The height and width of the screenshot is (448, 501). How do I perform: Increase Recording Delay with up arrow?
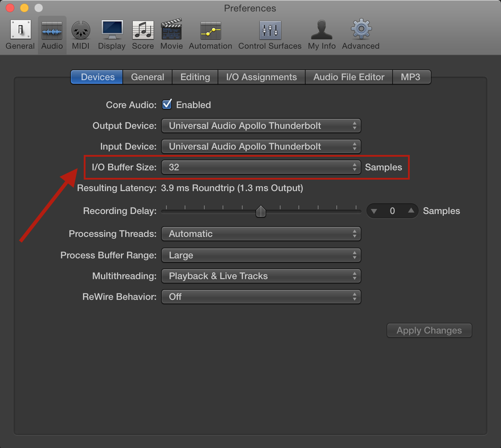click(x=411, y=211)
